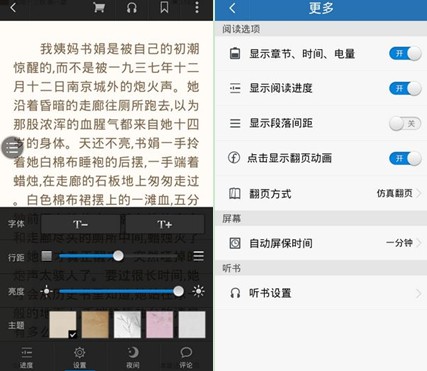Go back from the reading page
This screenshot has width=427, height=371.
coord(13,7)
